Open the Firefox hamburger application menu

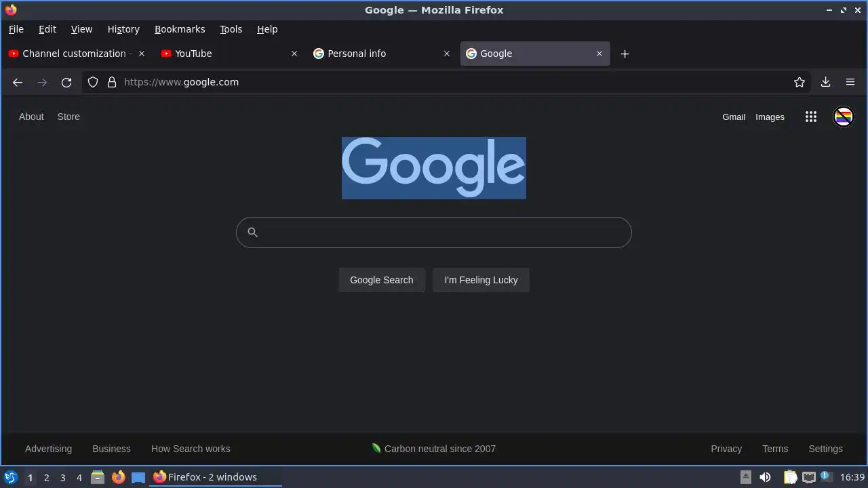point(850,82)
